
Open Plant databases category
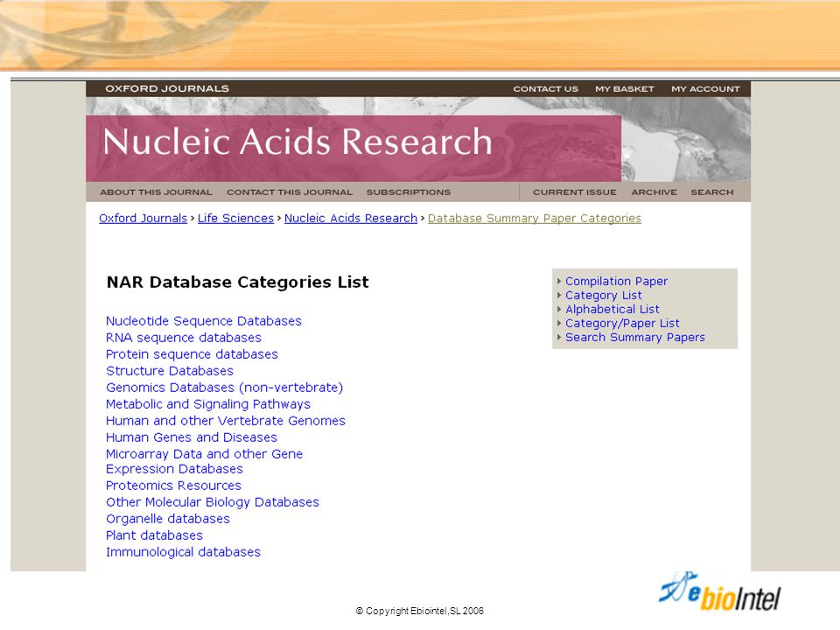point(154,535)
